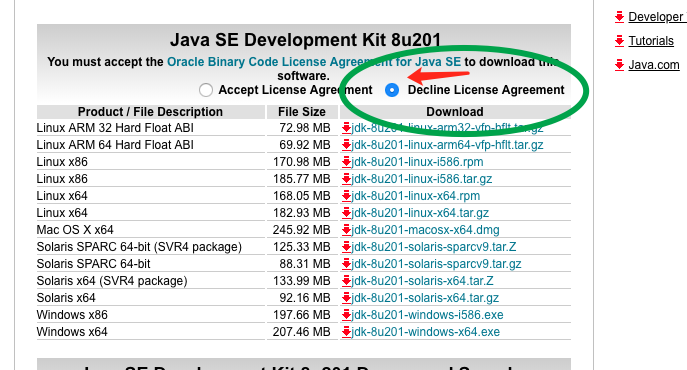The height and width of the screenshot is (370, 687).
Task: Open the Java.com sidebar link
Action: pyautogui.click(x=654, y=65)
